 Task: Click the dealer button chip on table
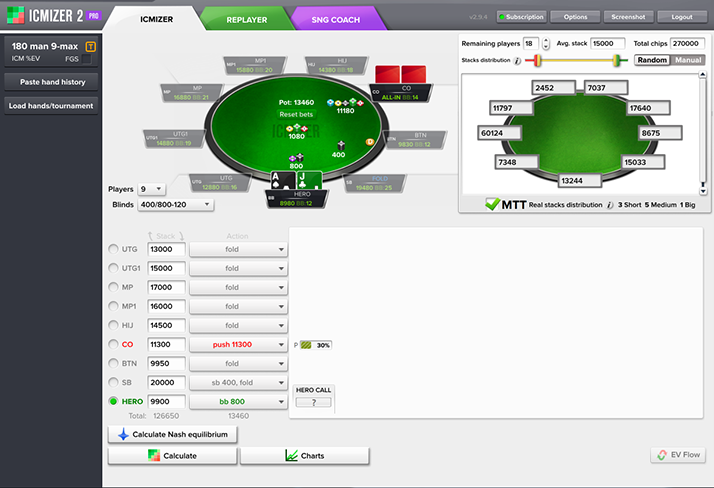370,142
